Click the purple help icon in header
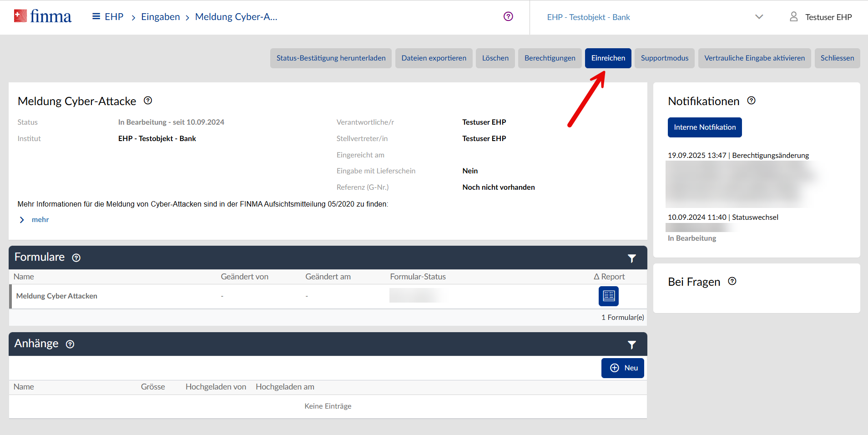This screenshot has height=435, width=868. [508, 16]
